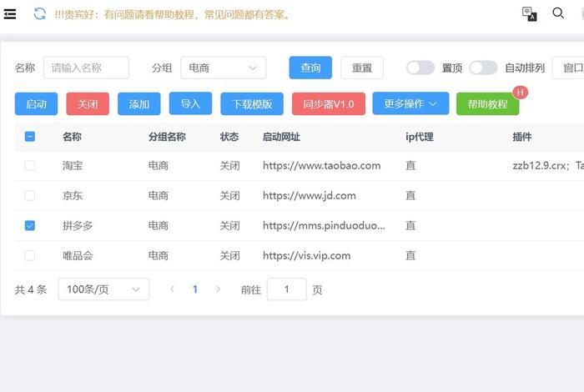Click the refresh icon in top bar
Image resolution: width=584 pixels, height=392 pixels.
pyautogui.click(x=39, y=14)
